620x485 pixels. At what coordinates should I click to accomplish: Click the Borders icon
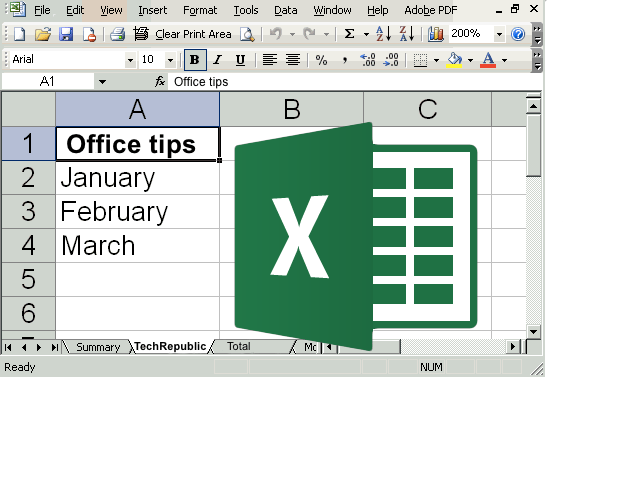420,60
